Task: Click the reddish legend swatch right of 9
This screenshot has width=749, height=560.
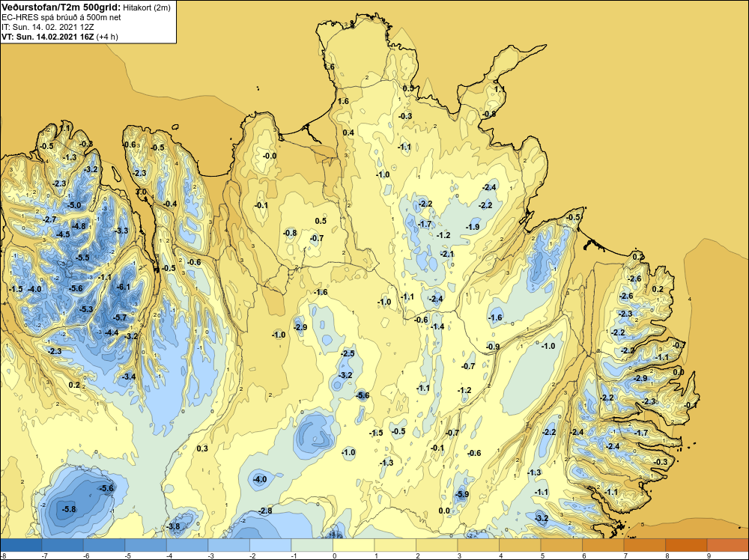Action: coord(727,545)
